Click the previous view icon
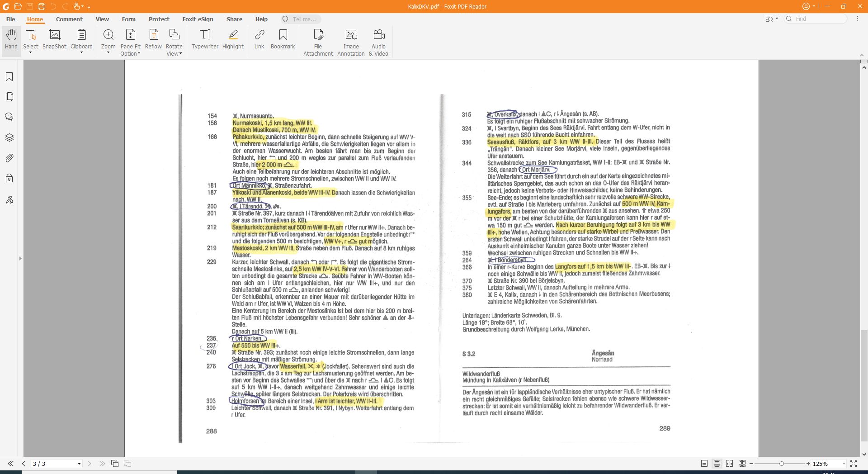 [115, 464]
